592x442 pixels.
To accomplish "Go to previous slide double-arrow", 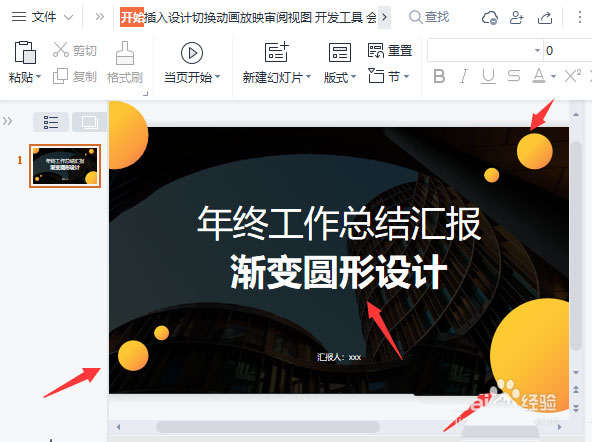I will point(576,389).
